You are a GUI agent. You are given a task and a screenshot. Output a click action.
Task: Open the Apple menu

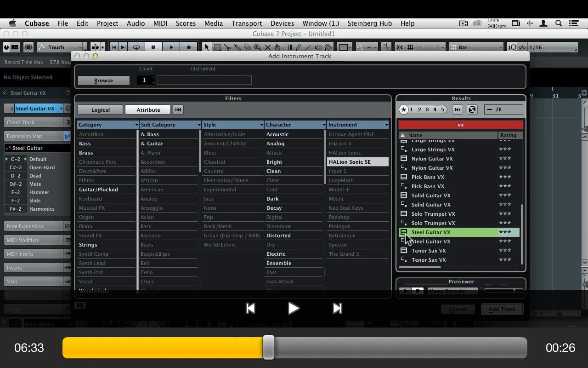coord(12,23)
